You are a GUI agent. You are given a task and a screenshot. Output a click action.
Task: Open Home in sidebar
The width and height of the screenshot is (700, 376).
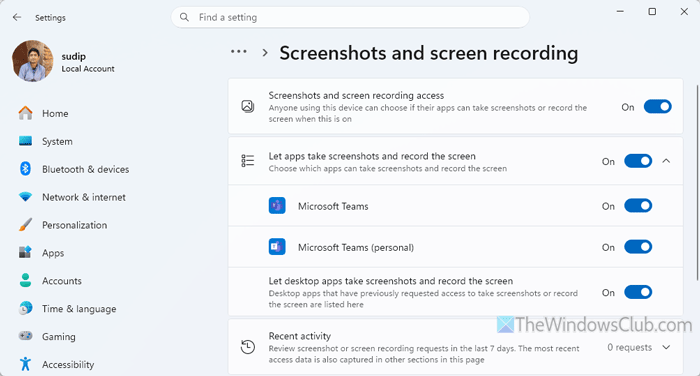[x=55, y=113]
